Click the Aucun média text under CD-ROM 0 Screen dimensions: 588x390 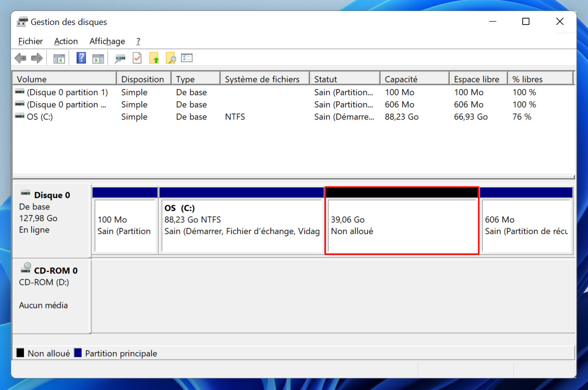click(43, 305)
